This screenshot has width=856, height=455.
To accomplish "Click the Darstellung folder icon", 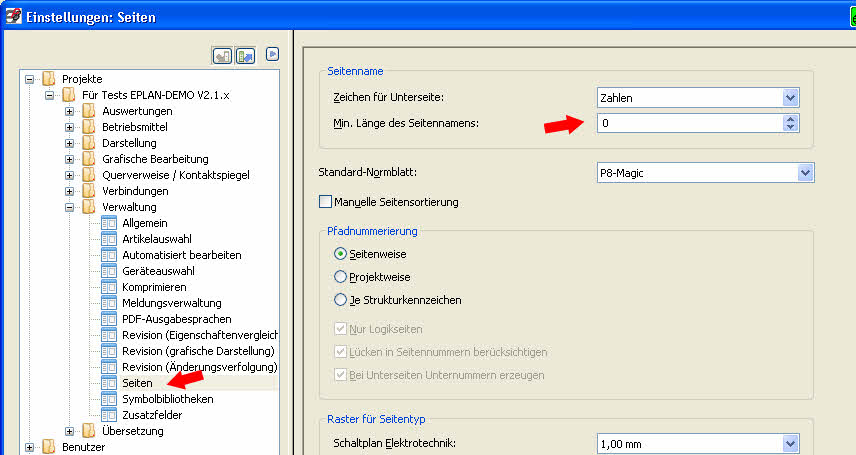I will pyautogui.click(x=89, y=143).
